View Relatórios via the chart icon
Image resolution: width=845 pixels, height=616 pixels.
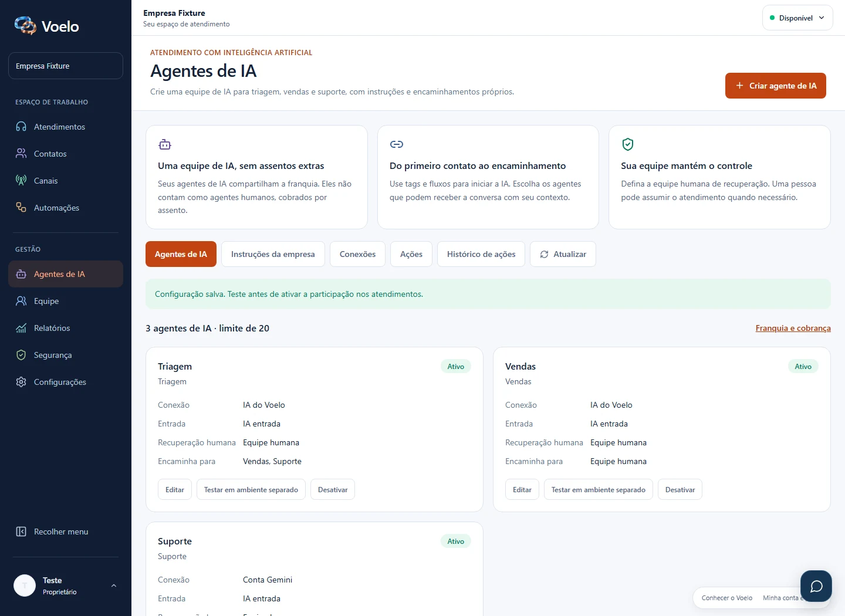coord(21,328)
